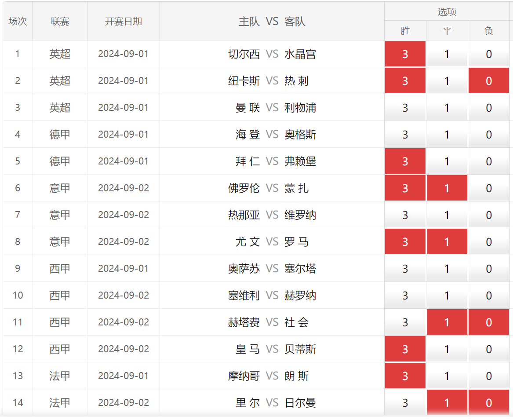This screenshot has height=420, width=513.
Task: Select draw (1) for 热那亚 VS 维罗纳
Action: [447, 215]
